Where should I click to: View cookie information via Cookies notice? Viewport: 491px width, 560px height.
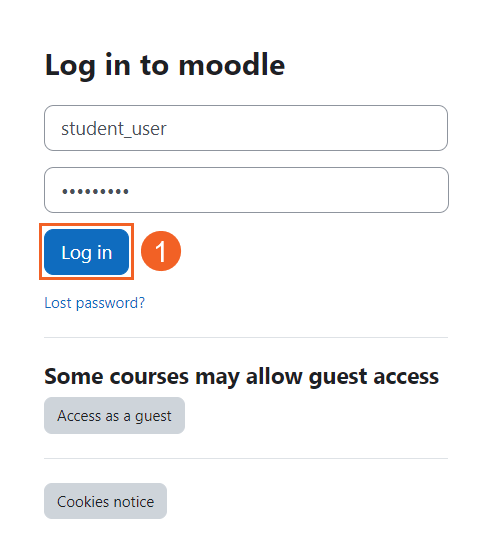(105, 501)
